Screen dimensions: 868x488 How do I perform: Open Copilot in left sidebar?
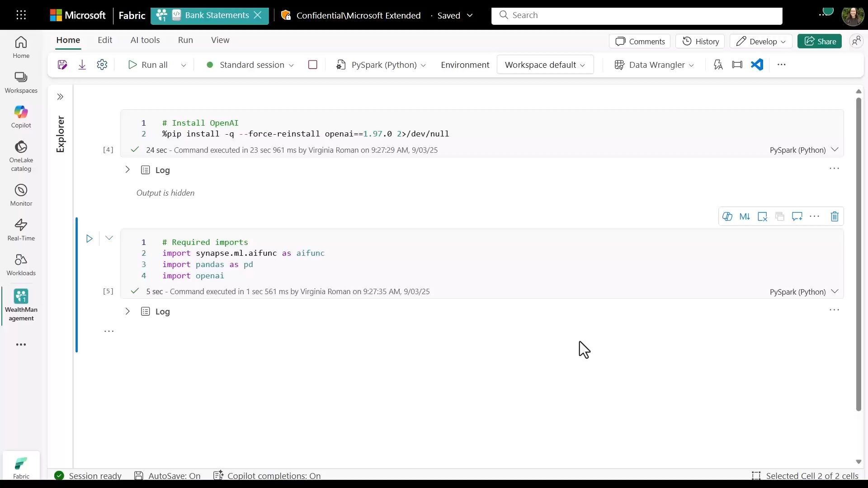click(x=21, y=117)
